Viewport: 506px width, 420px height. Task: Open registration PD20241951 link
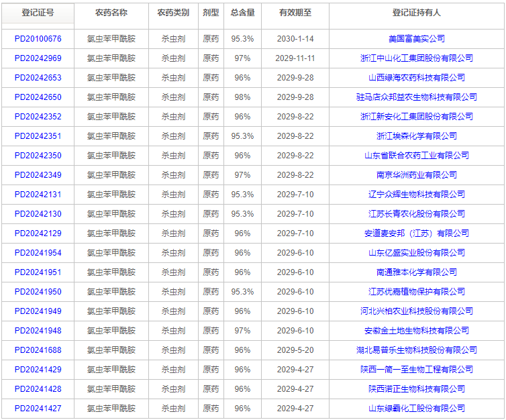pos(38,272)
